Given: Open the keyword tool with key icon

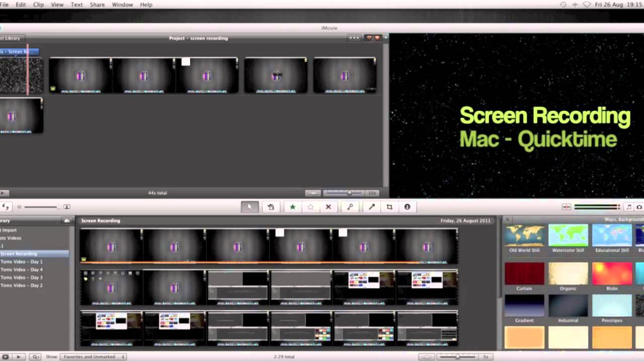Looking at the screenshot, I should pos(350,207).
